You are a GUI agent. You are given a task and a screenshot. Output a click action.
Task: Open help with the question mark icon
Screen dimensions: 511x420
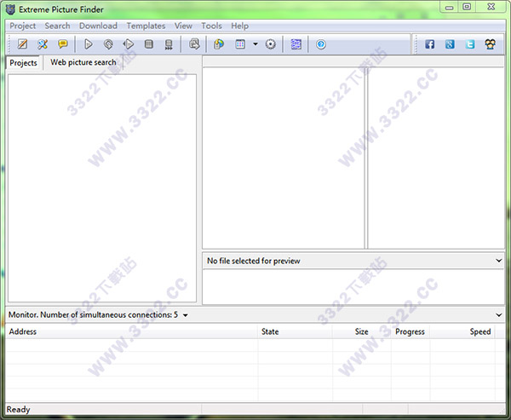pyautogui.click(x=321, y=44)
